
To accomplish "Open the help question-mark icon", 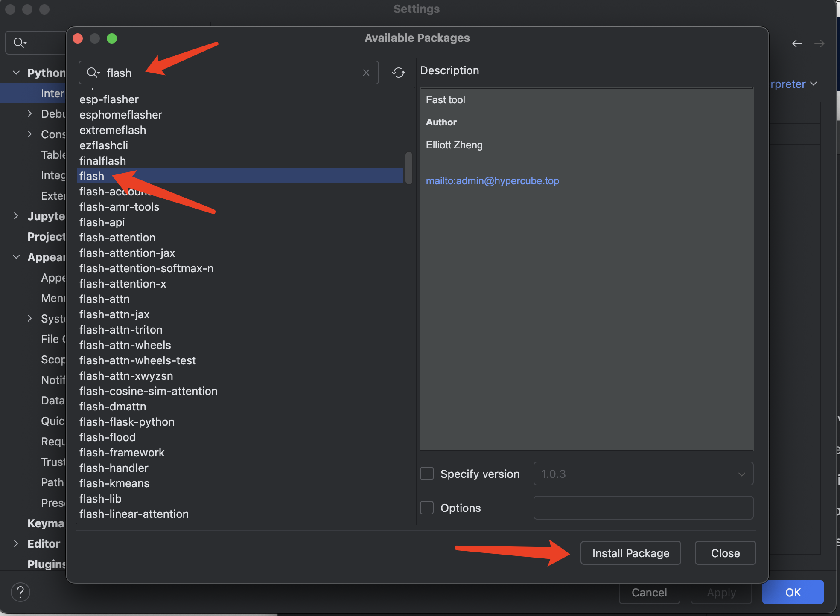I will [x=20, y=592].
